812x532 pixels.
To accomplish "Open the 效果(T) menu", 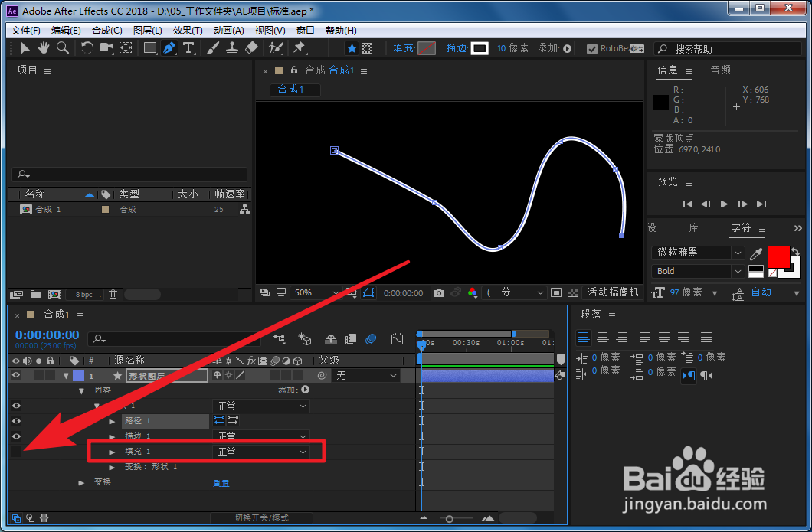I will 188,31.
